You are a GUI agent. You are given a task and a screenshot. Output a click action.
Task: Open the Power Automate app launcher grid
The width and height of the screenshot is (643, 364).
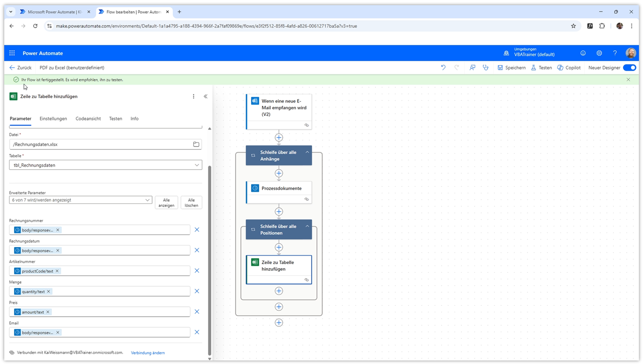pyautogui.click(x=12, y=53)
